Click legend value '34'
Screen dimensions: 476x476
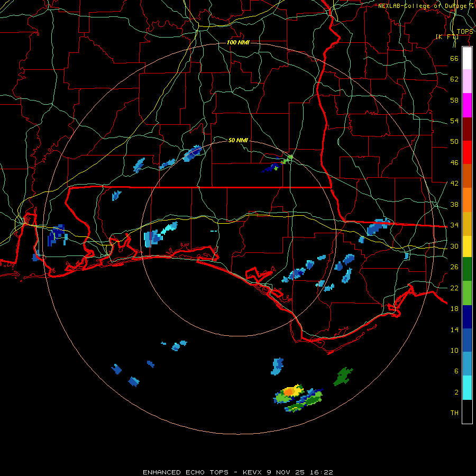454,225
